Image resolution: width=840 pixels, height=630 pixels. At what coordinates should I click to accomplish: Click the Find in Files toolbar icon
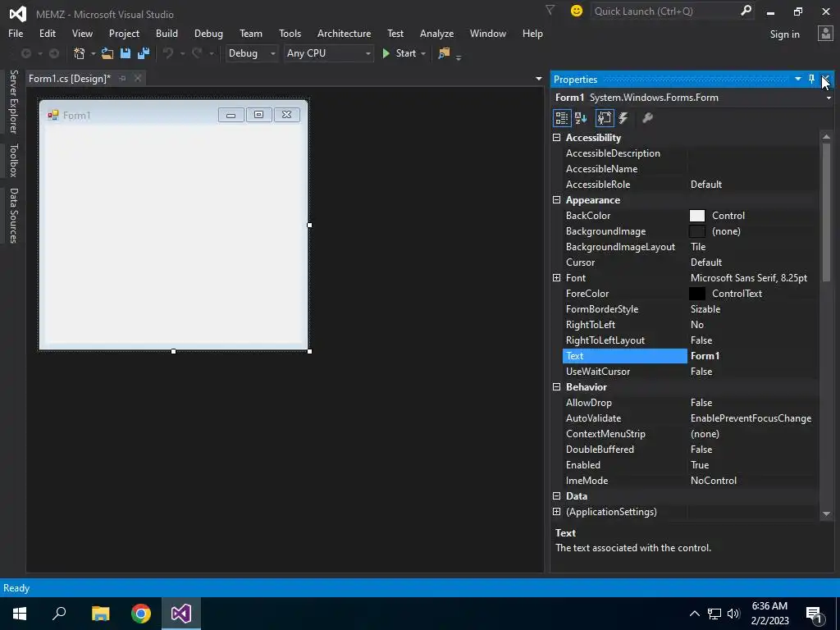click(x=444, y=53)
